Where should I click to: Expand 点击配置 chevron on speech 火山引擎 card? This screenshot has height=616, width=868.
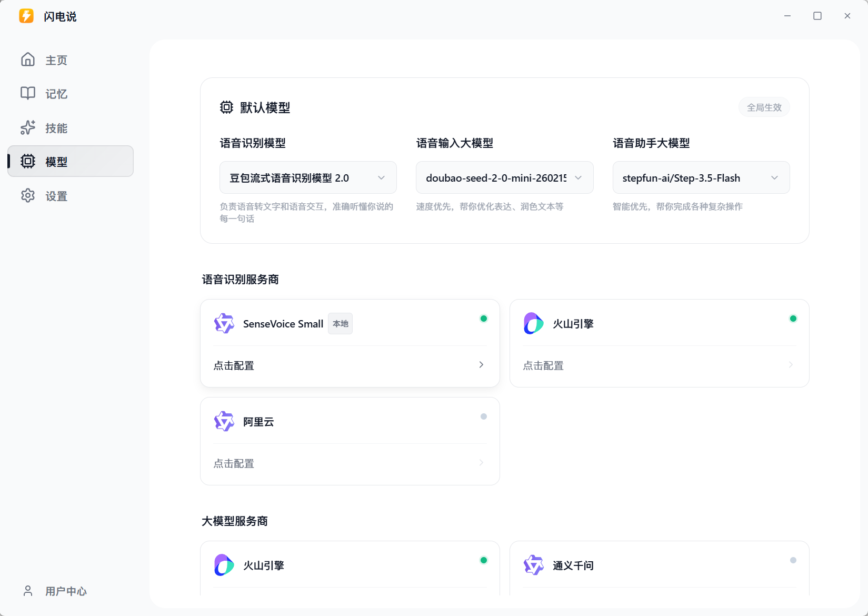(x=791, y=364)
